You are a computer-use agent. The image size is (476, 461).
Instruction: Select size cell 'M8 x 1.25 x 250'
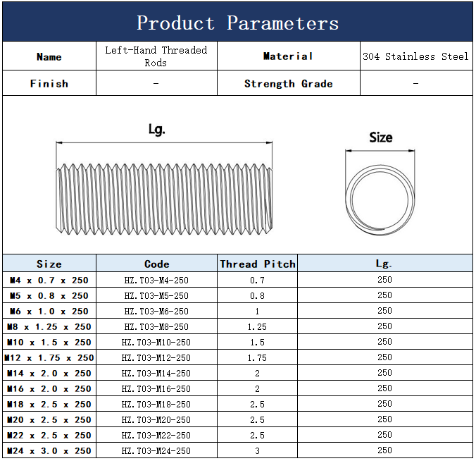(49, 326)
